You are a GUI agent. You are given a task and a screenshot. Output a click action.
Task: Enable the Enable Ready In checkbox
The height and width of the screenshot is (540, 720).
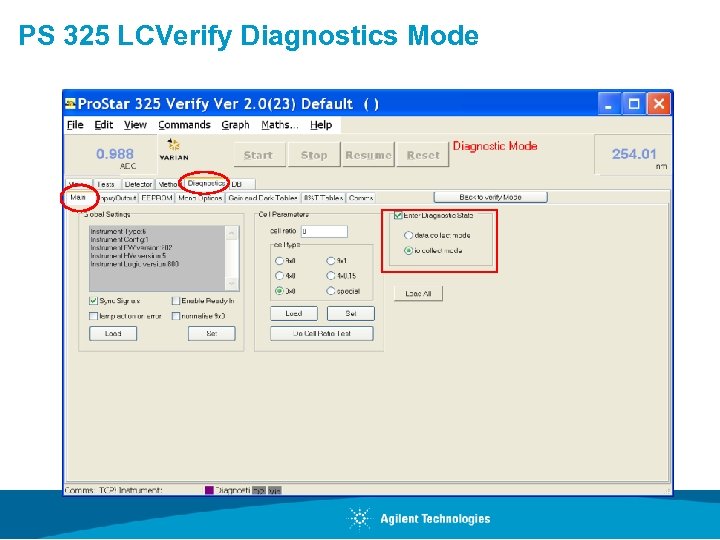click(x=175, y=301)
